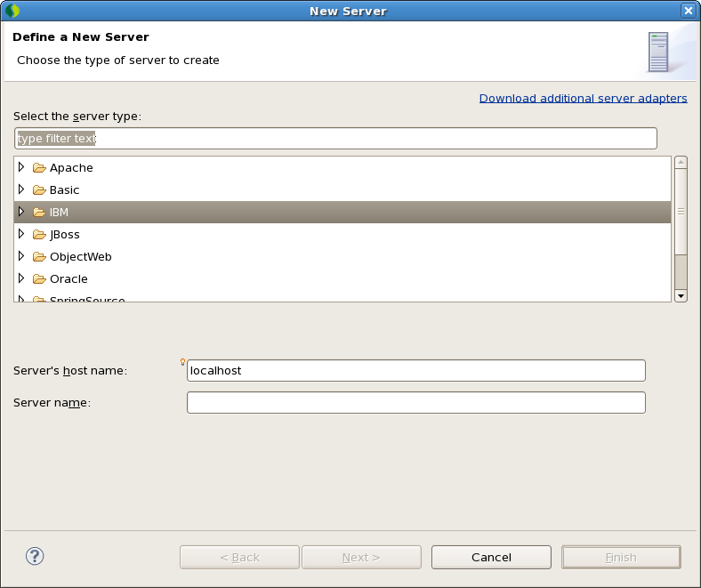Image resolution: width=701 pixels, height=588 pixels.
Task: Click the Finish button
Action: (x=621, y=557)
